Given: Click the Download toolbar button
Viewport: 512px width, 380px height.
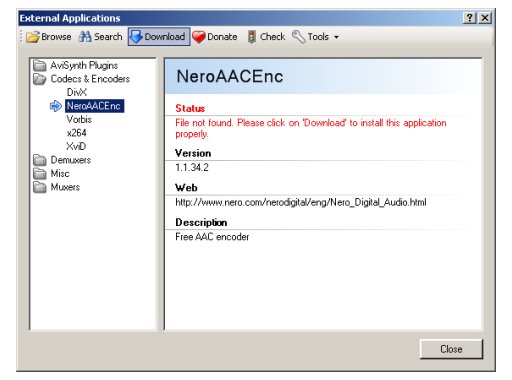Looking at the screenshot, I should pyautogui.click(x=159, y=37).
